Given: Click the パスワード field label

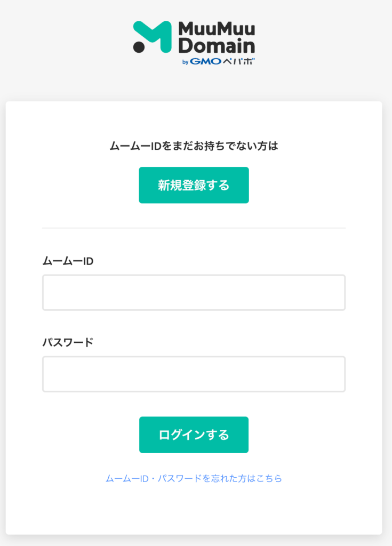Looking at the screenshot, I should pos(68,342).
